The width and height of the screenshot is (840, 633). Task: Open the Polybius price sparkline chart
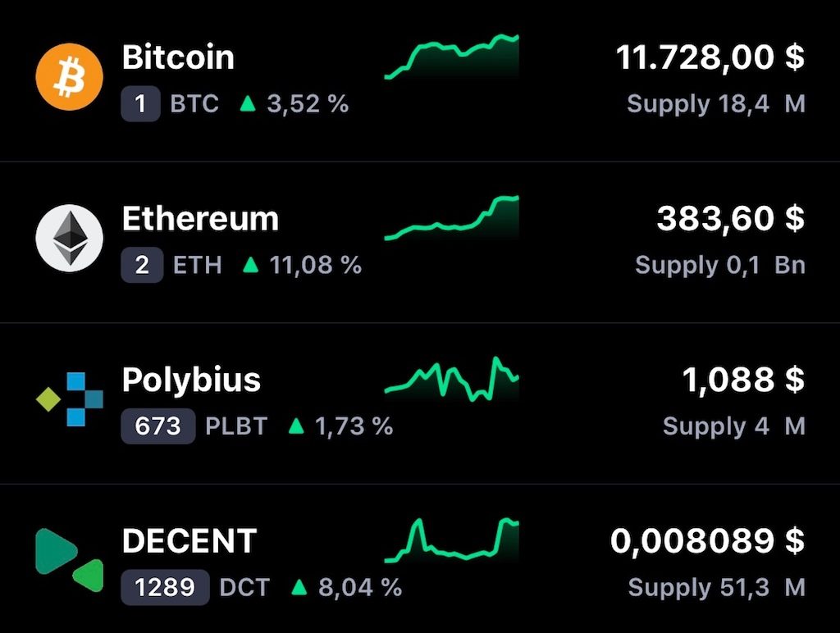pos(452,379)
